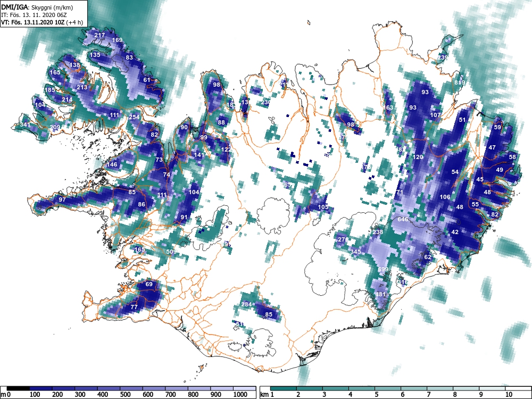
Task: Click the visibility value 58
Action: [x=512, y=157]
